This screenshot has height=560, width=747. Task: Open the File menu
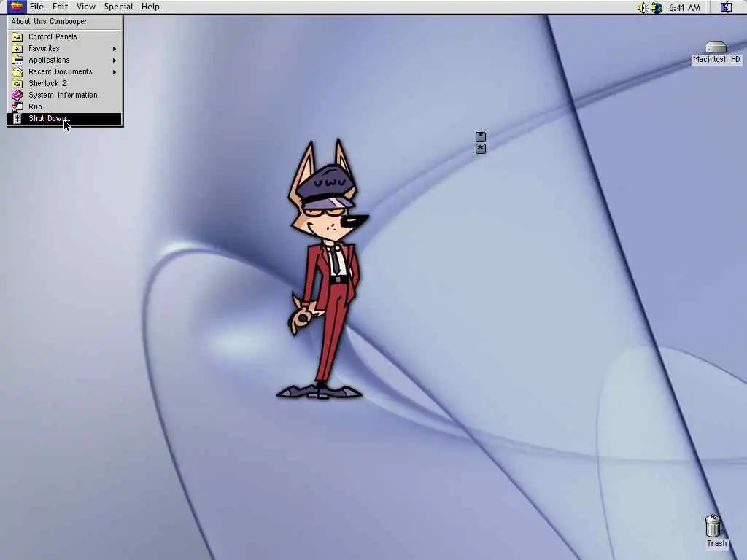pyautogui.click(x=36, y=7)
